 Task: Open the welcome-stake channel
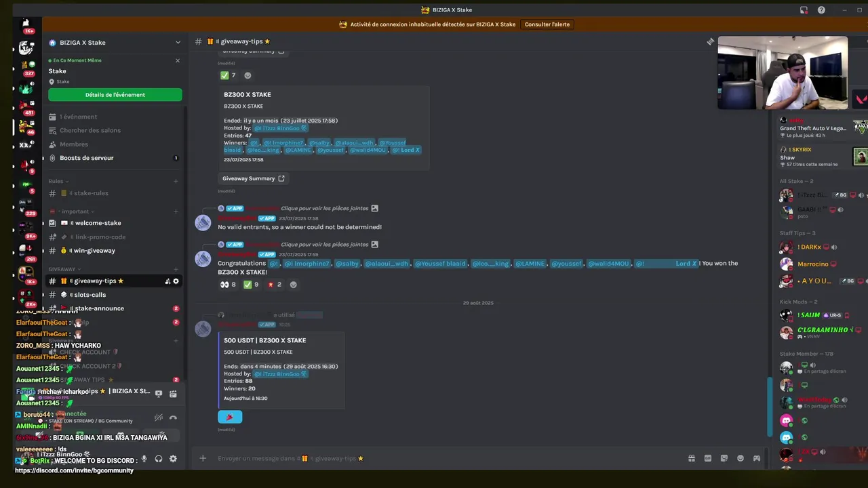point(115,223)
